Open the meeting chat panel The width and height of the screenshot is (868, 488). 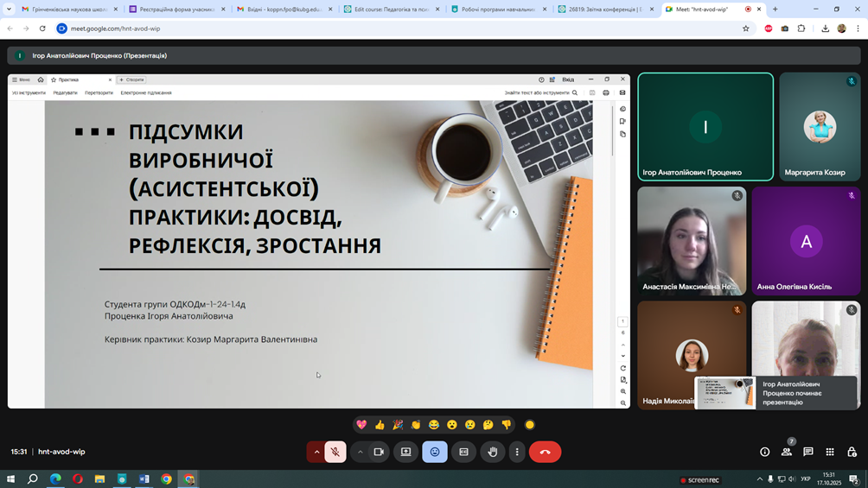point(808,452)
